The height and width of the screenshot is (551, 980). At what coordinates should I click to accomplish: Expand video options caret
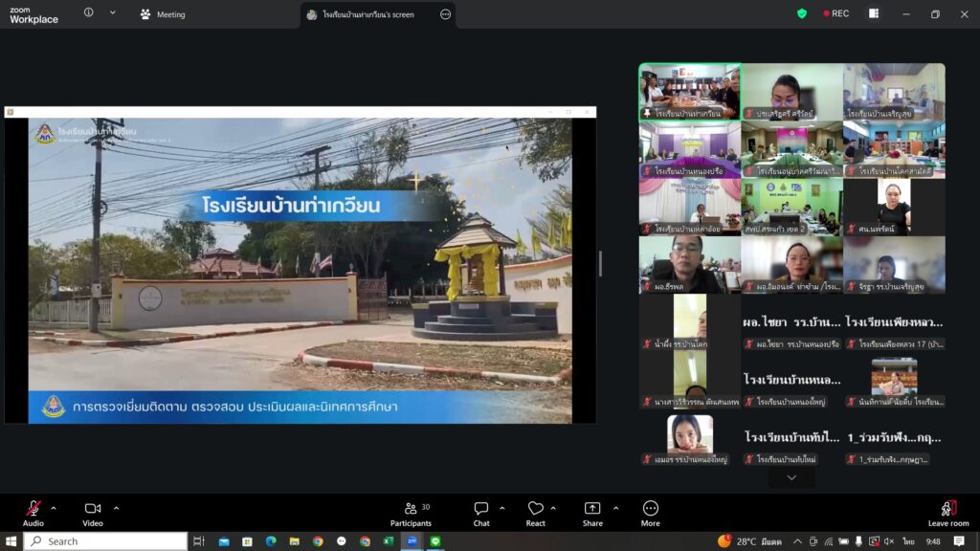click(x=116, y=508)
